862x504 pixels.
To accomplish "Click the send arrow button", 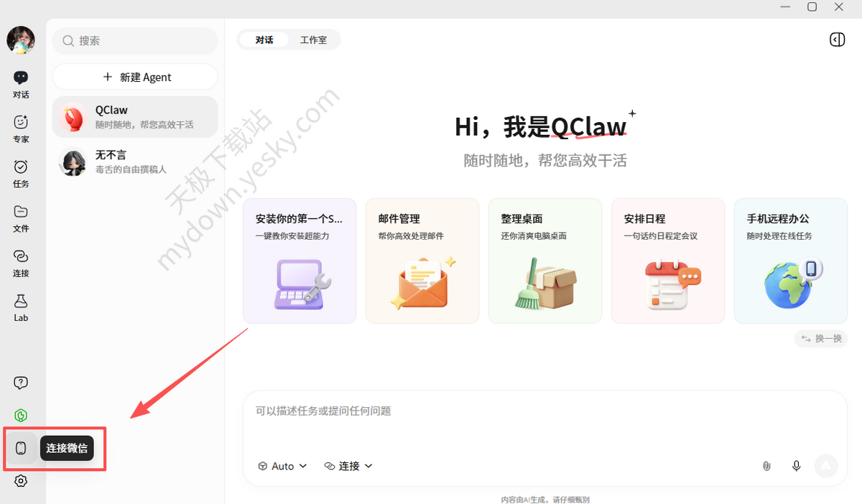I will point(826,466).
